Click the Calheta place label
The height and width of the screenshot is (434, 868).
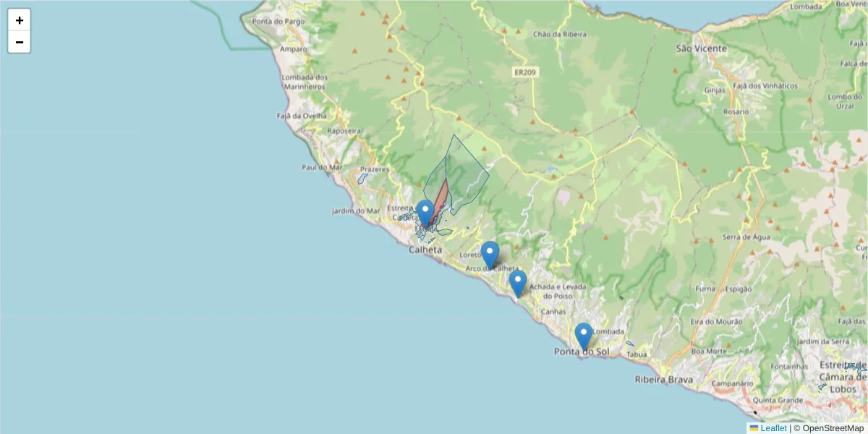pos(426,250)
